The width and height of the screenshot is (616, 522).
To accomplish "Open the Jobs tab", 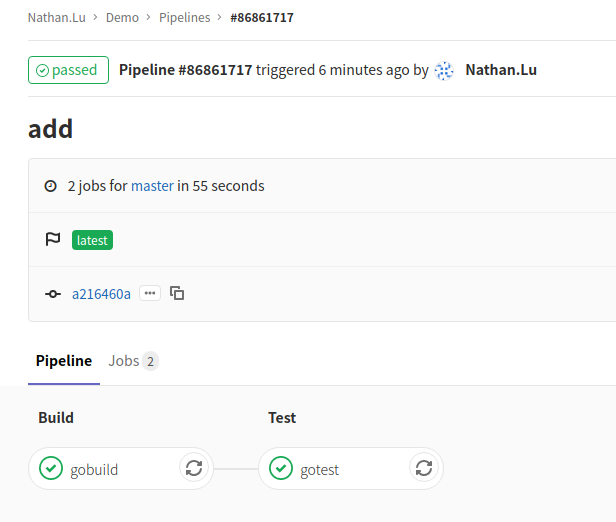I will [133, 361].
